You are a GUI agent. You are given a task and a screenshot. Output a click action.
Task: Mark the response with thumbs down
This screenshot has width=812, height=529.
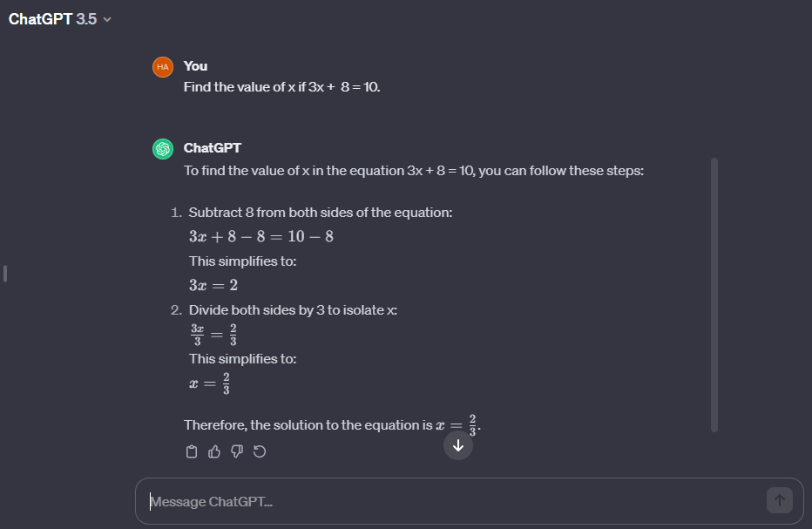click(237, 451)
